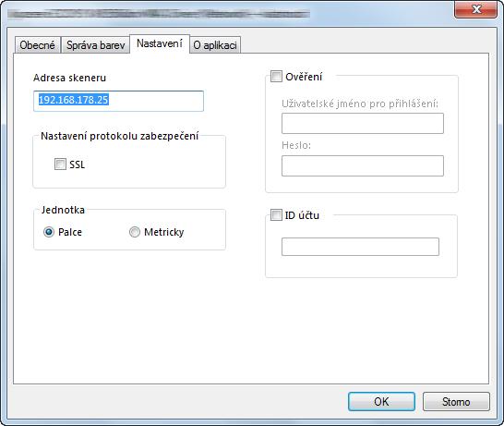This screenshot has width=504, height=426.
Task: Click the Adresa skeneru address field
Action: tap(118, 101)
